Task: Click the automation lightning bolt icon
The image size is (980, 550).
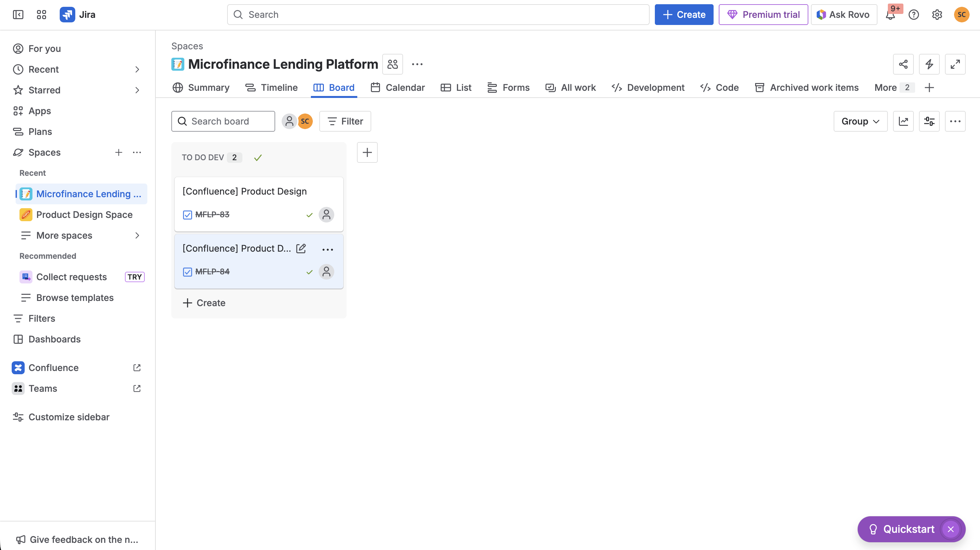Action: tap(929, 64)
